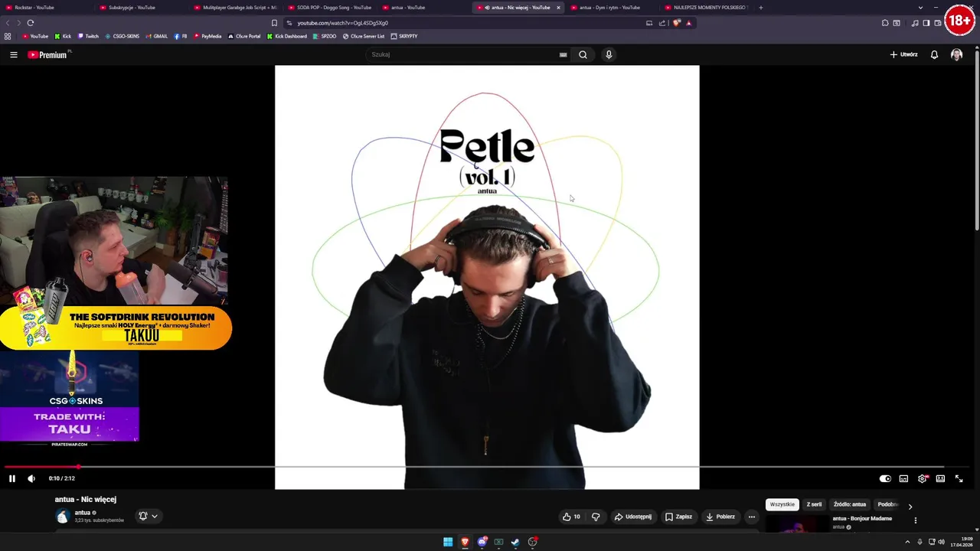Open the browser tab search dropdown
This screenshot has width=980, height=551.
[920, 8]
